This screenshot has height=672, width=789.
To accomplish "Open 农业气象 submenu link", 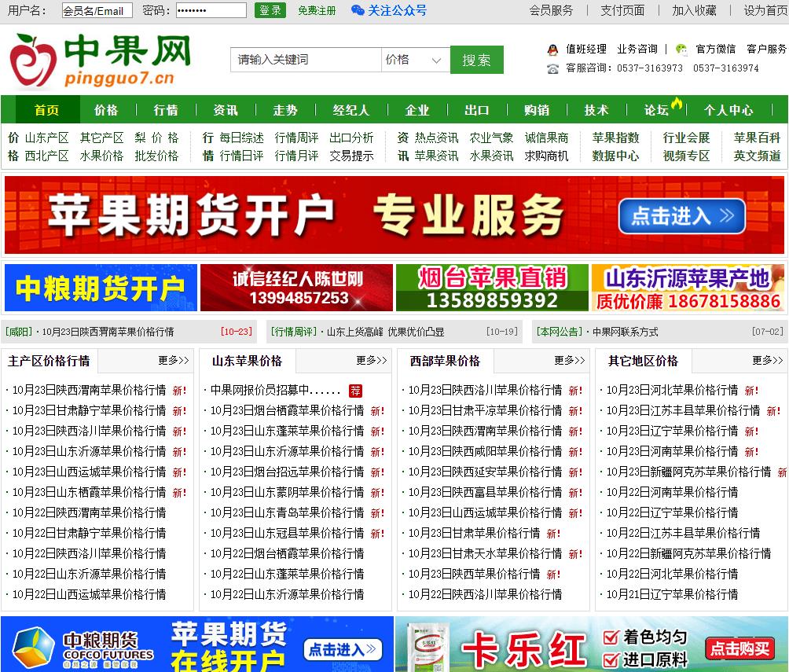I will 491,138.
